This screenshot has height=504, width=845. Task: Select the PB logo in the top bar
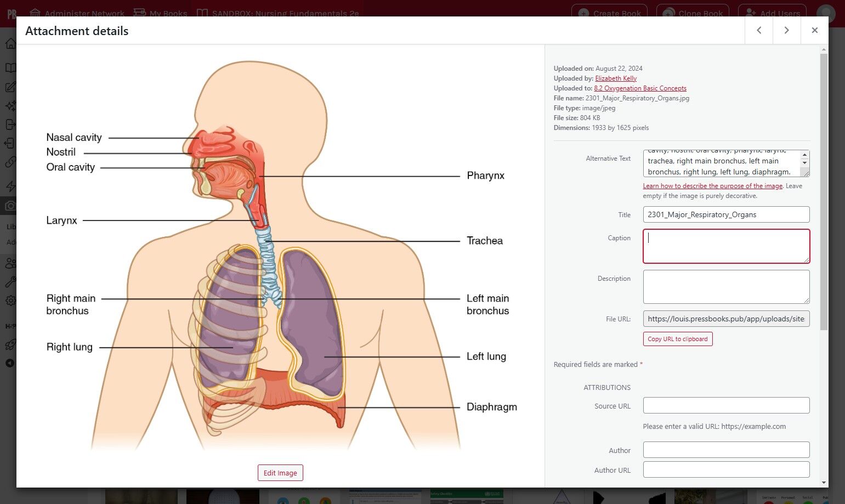(12, 13)
